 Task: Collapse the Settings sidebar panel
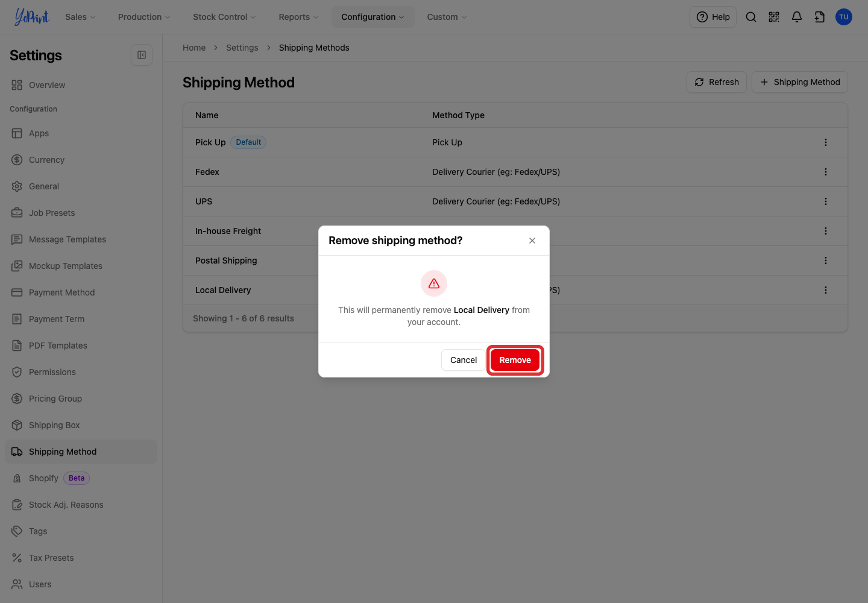[x=142, y=55]
